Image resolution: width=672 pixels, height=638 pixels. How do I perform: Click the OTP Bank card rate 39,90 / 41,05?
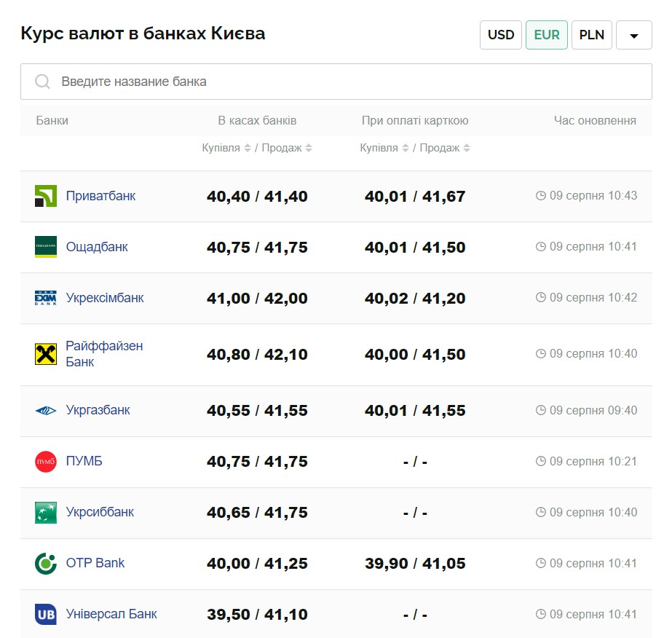(x=415, y=564)
